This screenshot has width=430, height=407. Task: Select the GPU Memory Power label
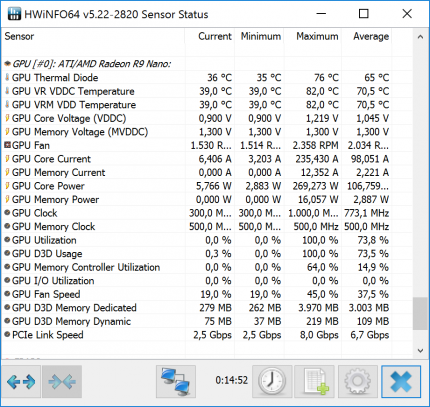click(x=55, y=199)
